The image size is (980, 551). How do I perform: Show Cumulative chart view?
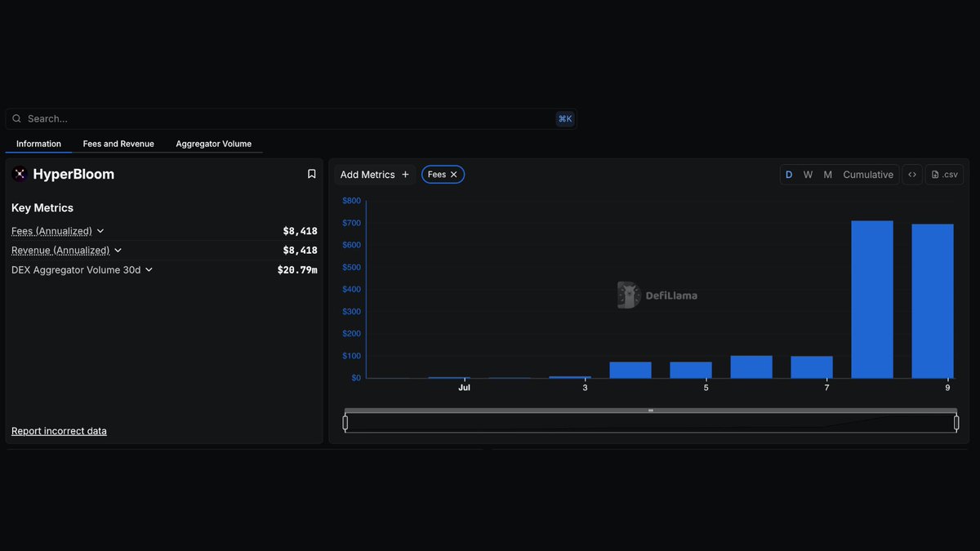click(868, 175)
